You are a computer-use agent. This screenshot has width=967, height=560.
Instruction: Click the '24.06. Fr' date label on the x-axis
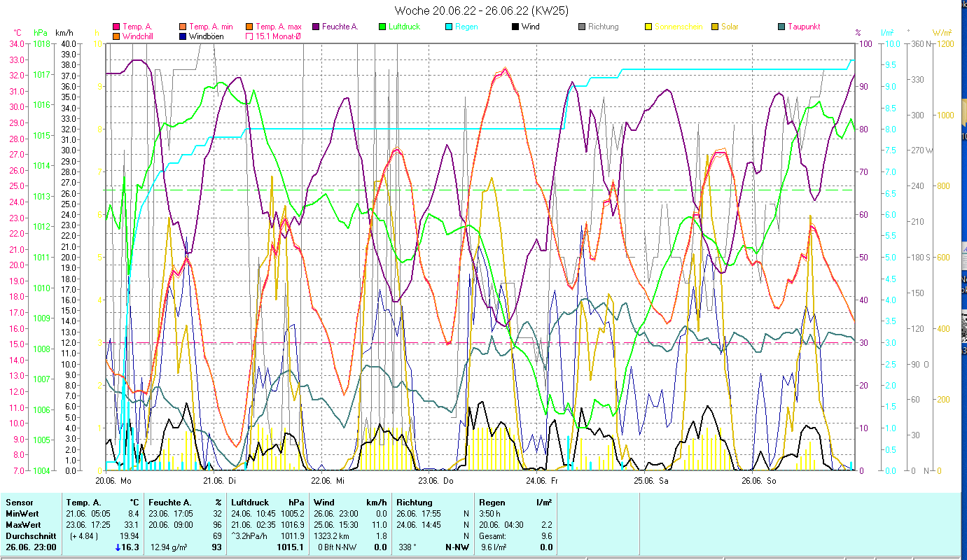543,481
